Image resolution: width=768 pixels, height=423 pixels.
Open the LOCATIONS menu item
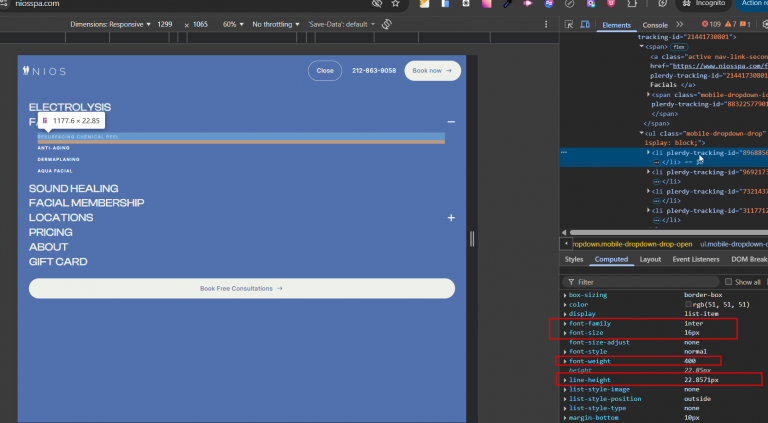[x=61, y=217]
